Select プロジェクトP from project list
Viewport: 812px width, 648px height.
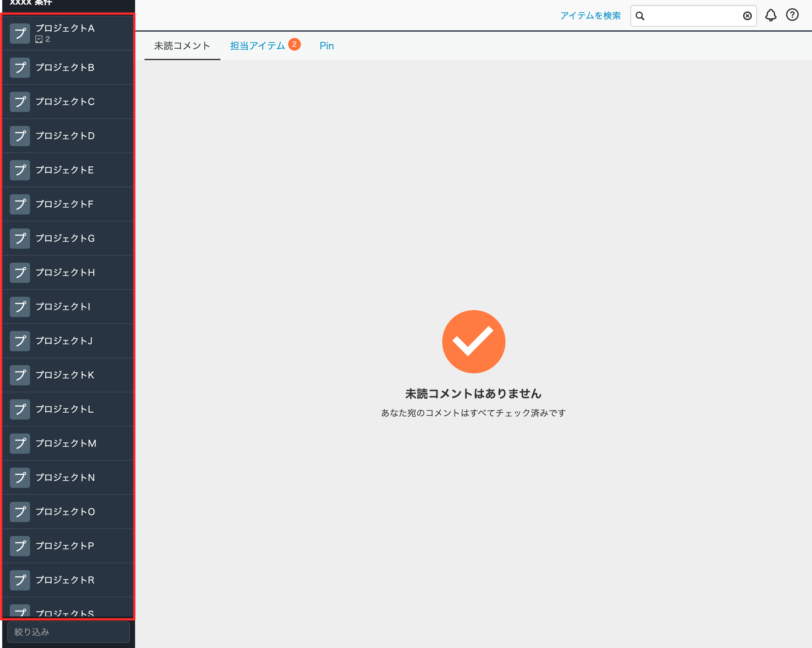coord(65,546)
